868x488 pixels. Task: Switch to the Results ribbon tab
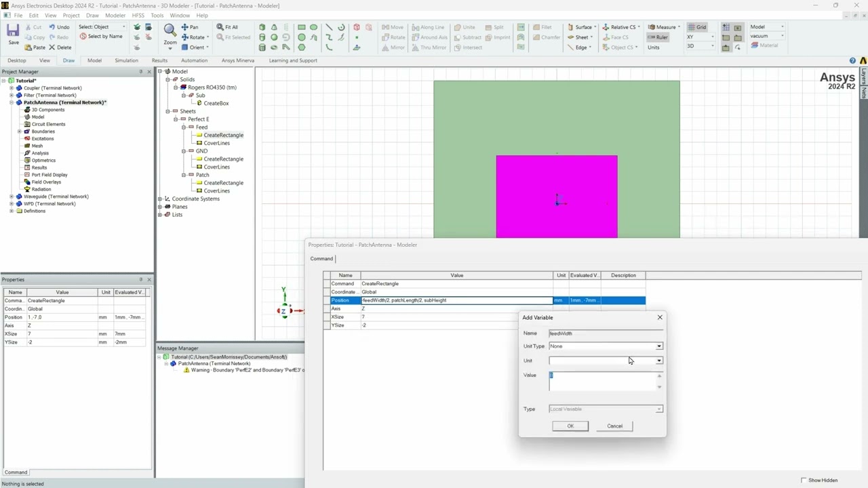pyautogui.click(x=159, y=60)
